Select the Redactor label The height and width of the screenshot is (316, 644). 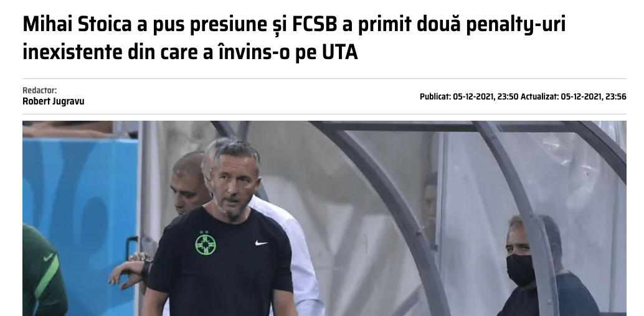click(x=39, y=90)
